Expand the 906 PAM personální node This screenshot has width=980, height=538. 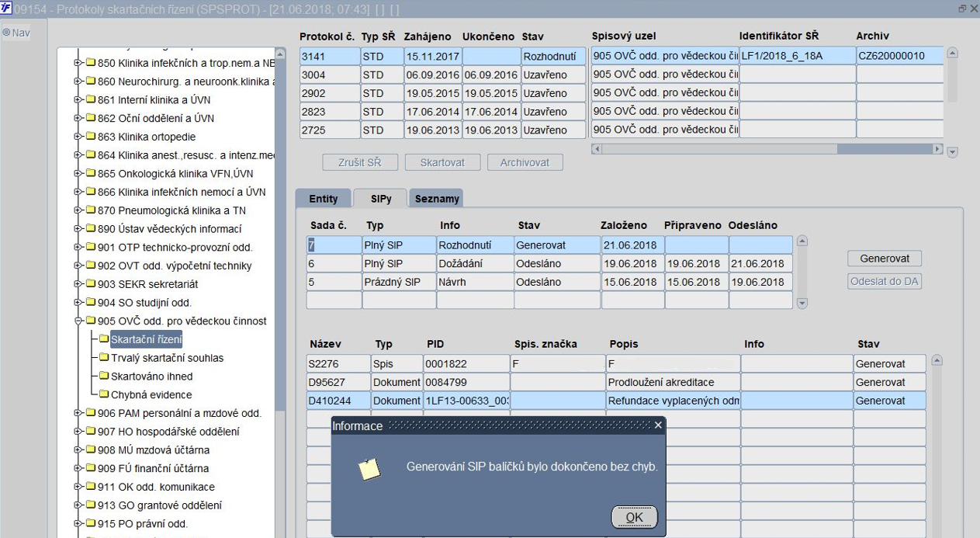tap(78, 413)
